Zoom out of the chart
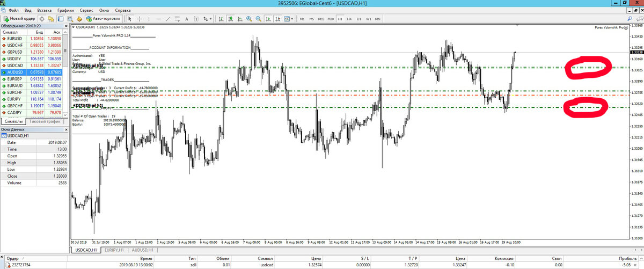This screenshot has width=644, height=269. [x=258, y=19]
